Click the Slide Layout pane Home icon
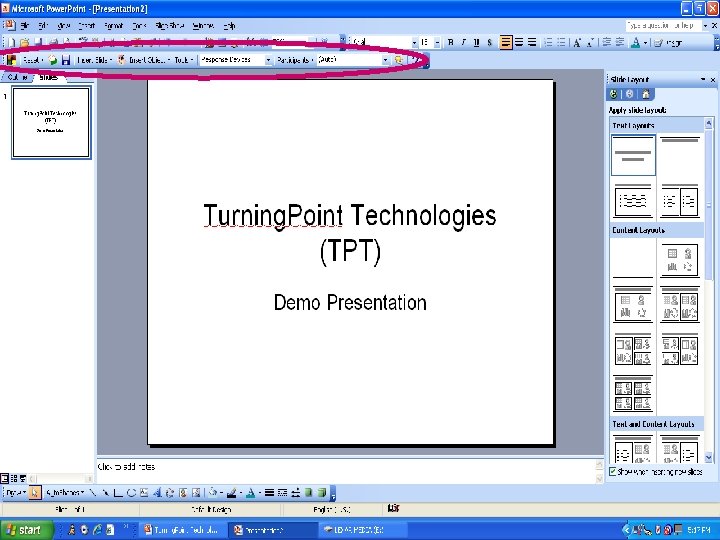The image size is (720, 540). 646,94
